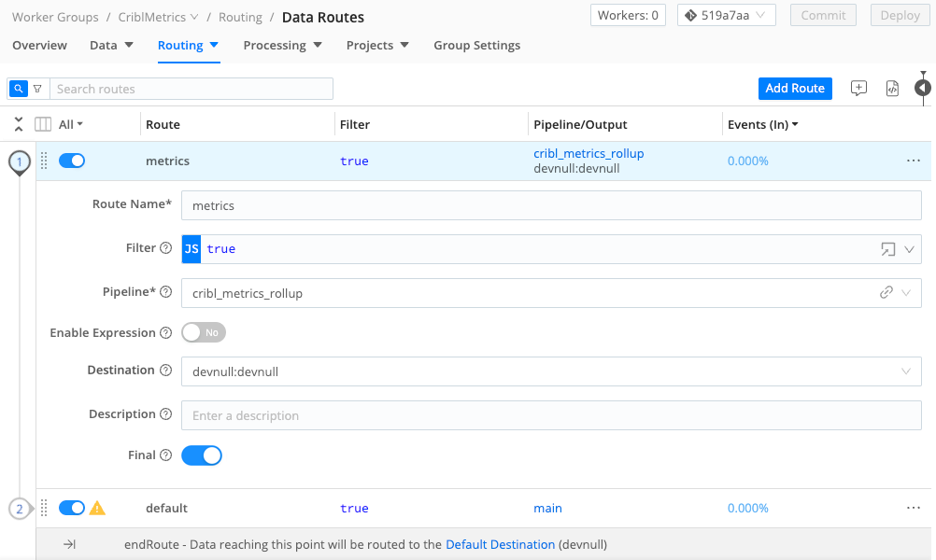The height and width of the screenshot is (560, 936).
Task: Click the filter funnel icon beside search
Action: [x=37, y=88]
